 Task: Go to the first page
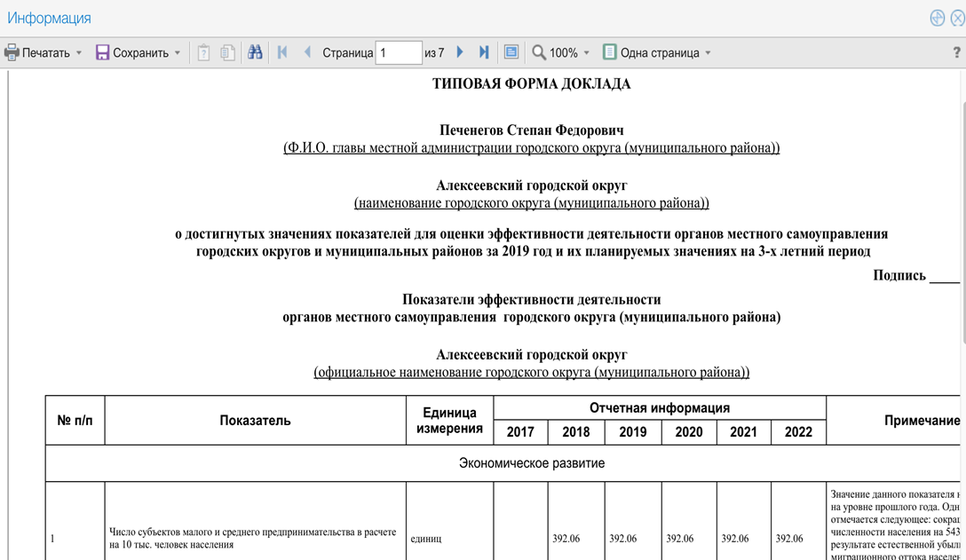[282, 52]
